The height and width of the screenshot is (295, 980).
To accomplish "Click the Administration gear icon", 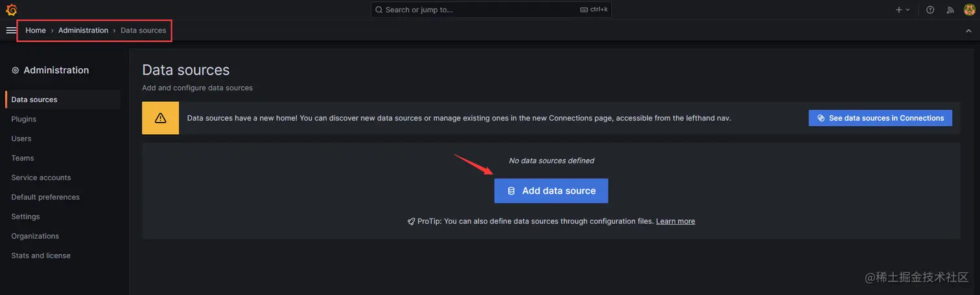I will 16,71.
